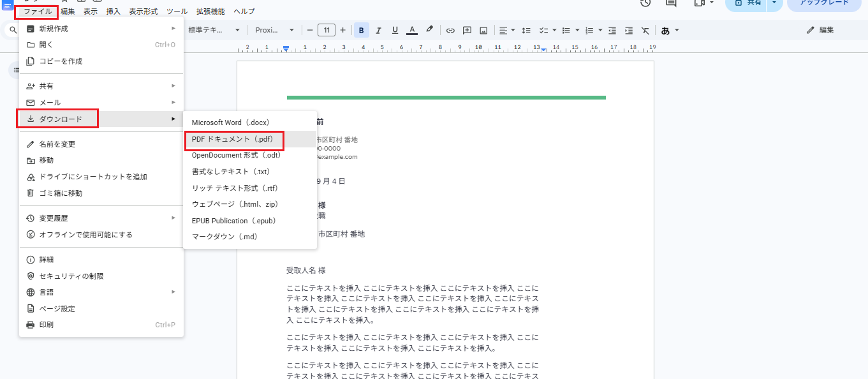Download as Microsoft Word (.docx)
Screen dimensions: 868x379
pyautogui.click(x=250, y=123)
